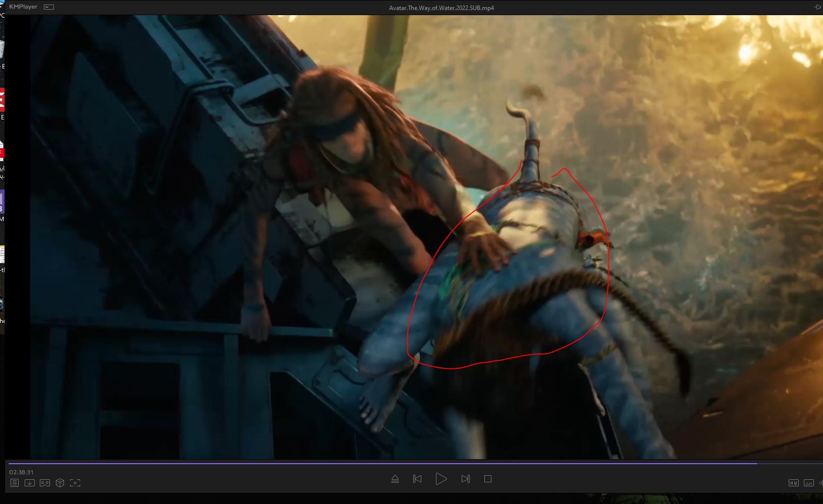Click the screen capture icon
Screen dimensions: 823x504
click(75, 483)
